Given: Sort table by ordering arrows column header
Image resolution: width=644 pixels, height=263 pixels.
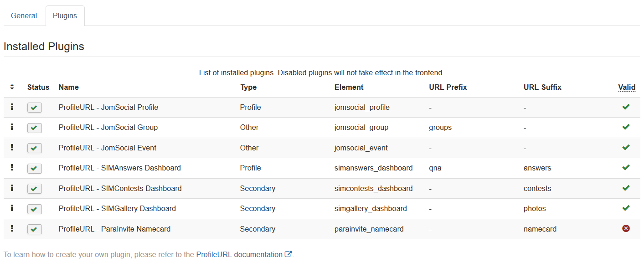Looking at the screenshot, I should point(12,87).
